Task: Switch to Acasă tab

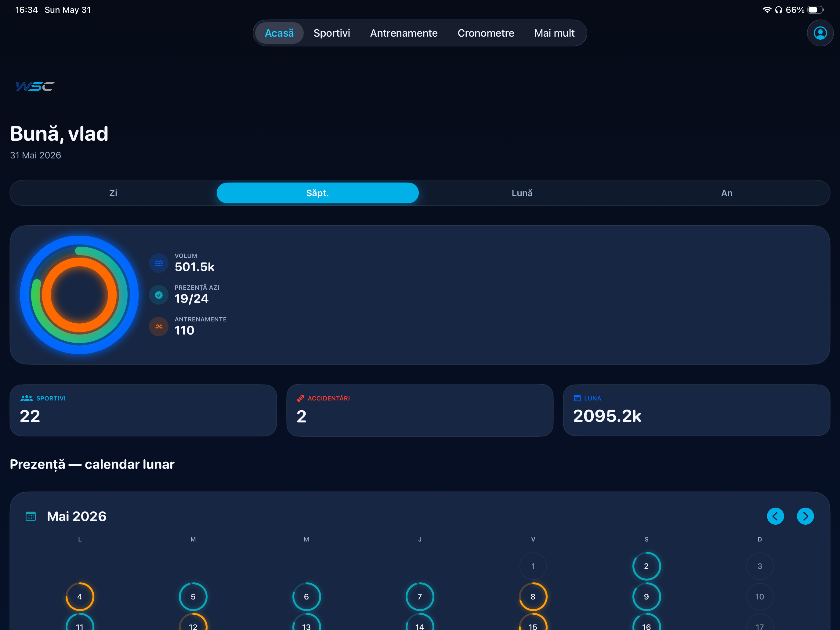Action: 279,33
